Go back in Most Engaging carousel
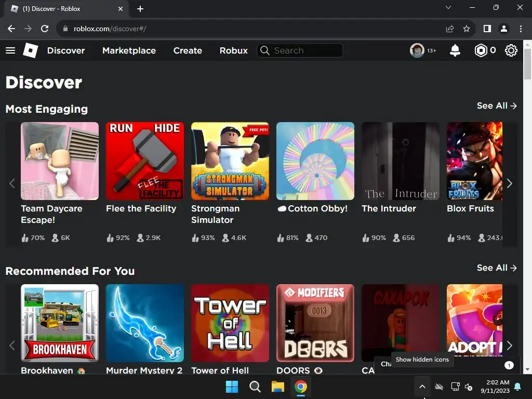The image size is (532, 399). pyautogui.click(x=12, y=183)
